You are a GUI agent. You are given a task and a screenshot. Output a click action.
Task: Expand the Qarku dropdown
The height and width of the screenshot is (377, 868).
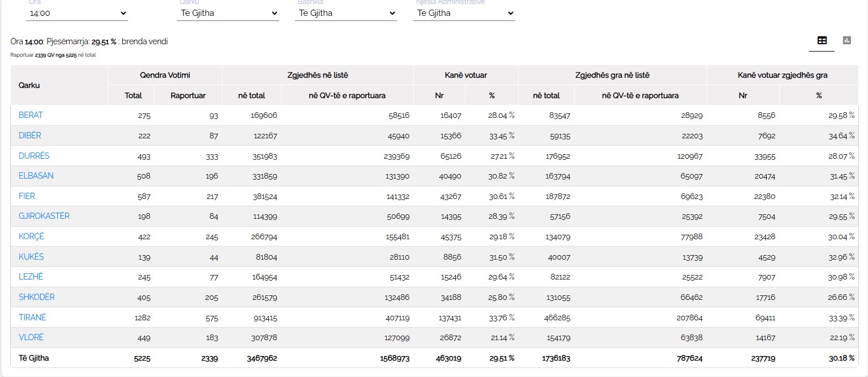(228, 13)
